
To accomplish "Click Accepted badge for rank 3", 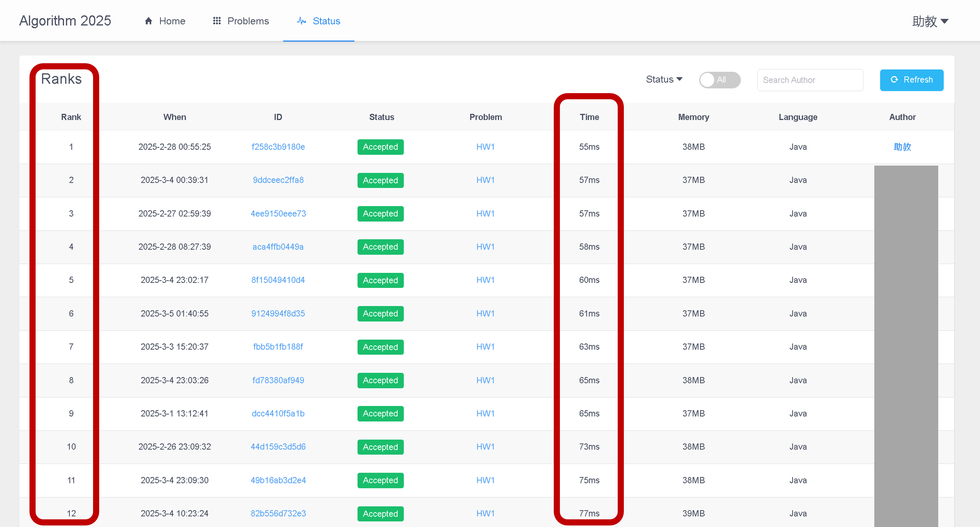I will point(380,213).
